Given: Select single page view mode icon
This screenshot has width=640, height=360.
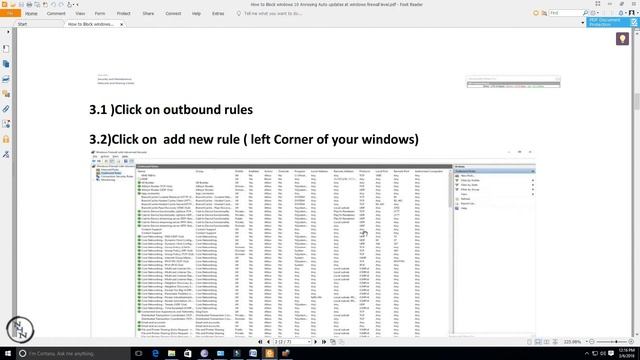Looking at the screenshot, I should (529, 342).
